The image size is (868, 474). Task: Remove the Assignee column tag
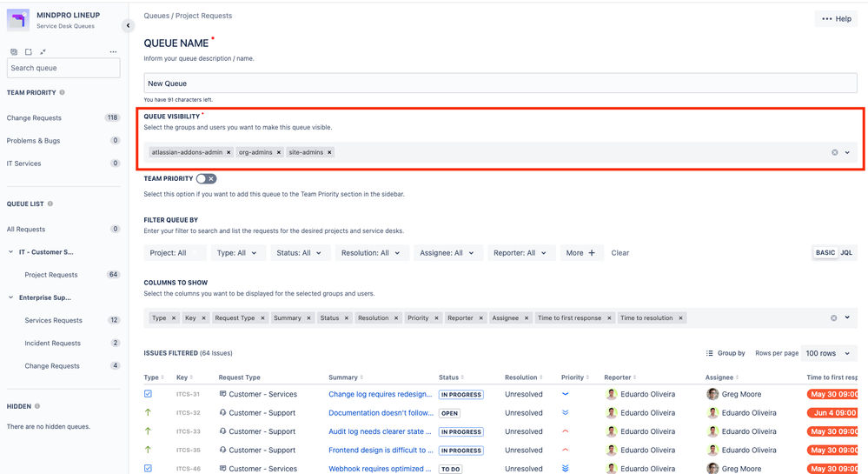click(x=527, y=318)
